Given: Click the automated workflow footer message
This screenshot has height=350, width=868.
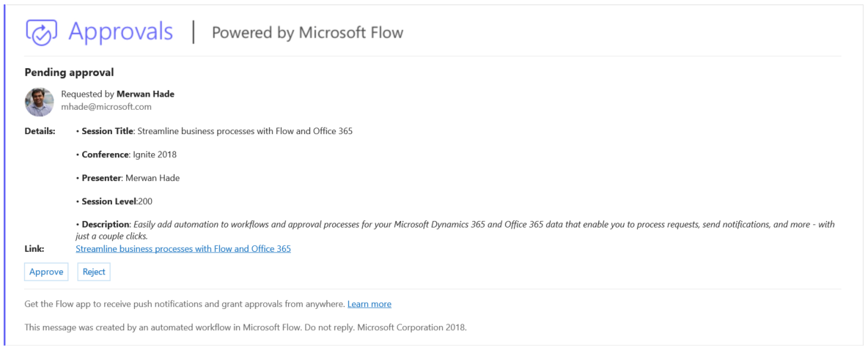Looking at the screenshot, I should [245, 327].
